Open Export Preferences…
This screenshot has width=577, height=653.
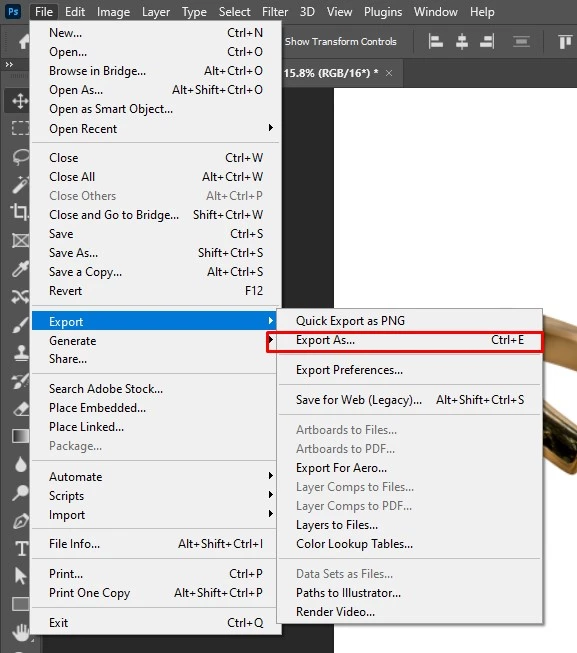click(410, 370)
